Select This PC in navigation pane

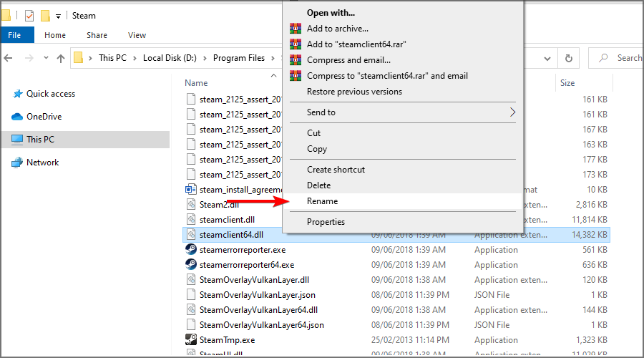tap(40, 140)
